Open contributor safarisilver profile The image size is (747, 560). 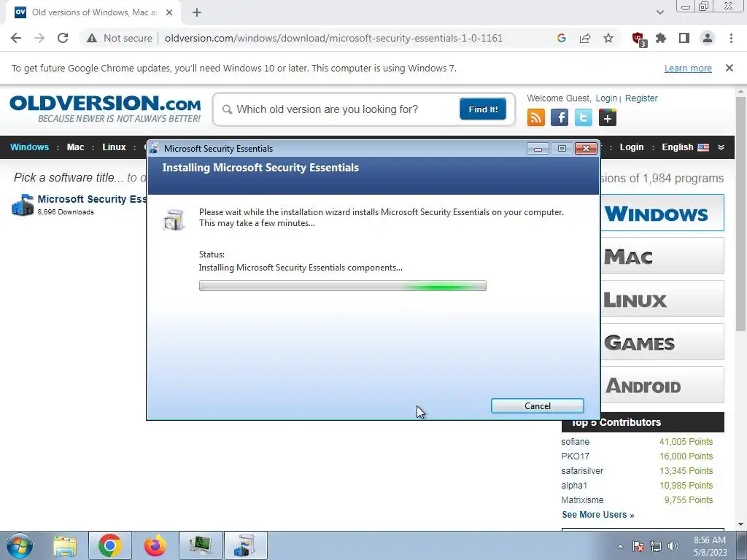pyautogui.click(x=582, y=471)
